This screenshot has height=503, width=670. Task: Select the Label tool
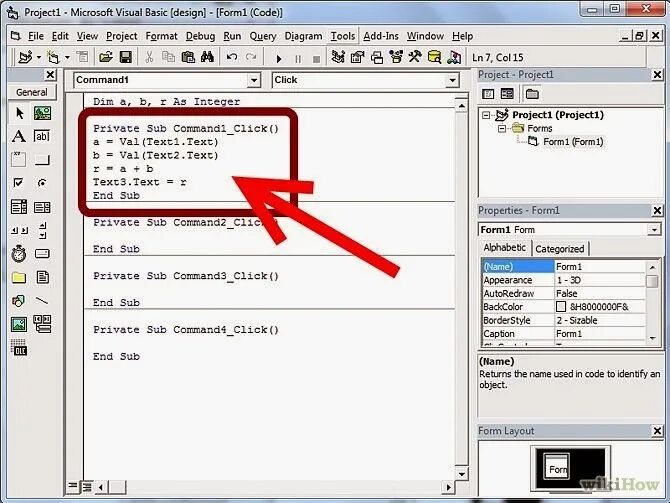pyautogui.click(x=18, y=136)
